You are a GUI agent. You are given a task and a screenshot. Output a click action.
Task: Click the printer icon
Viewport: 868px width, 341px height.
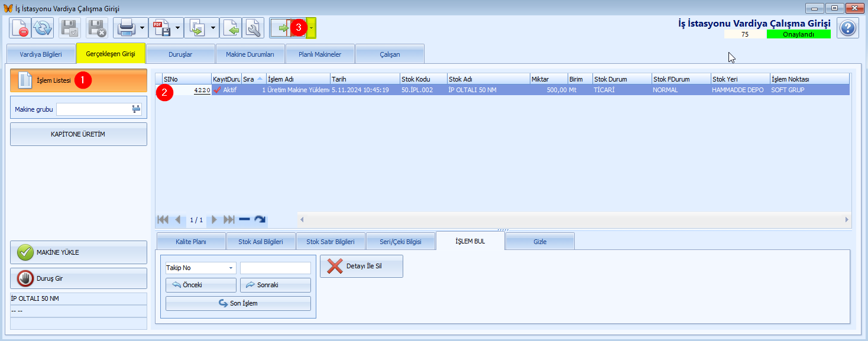126,28
